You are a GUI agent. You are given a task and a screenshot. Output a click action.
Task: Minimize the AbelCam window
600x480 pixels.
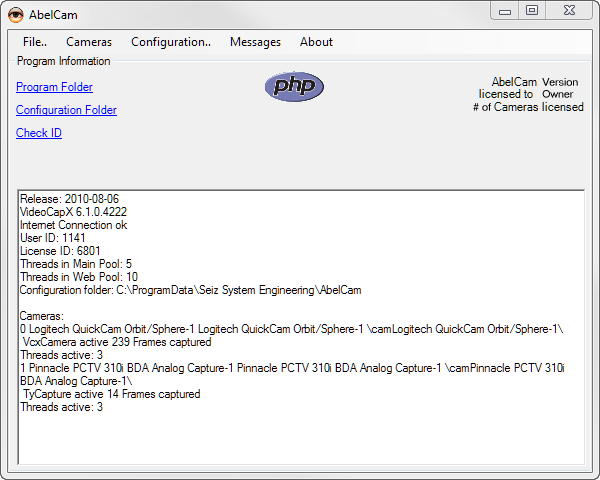click(x=506, y=11)
